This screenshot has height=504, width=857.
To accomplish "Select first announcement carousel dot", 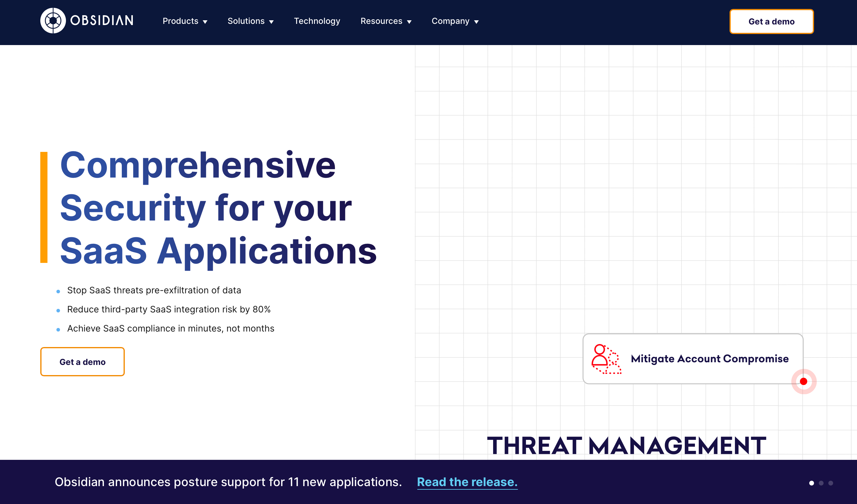I will pyautogui.click(x=811, y=483).
